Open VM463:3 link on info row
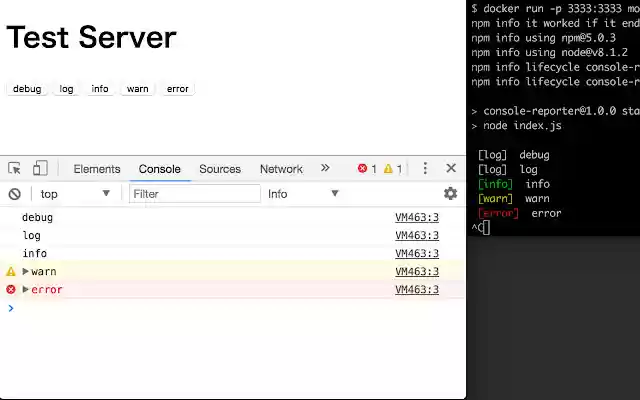 pos(417,253)
